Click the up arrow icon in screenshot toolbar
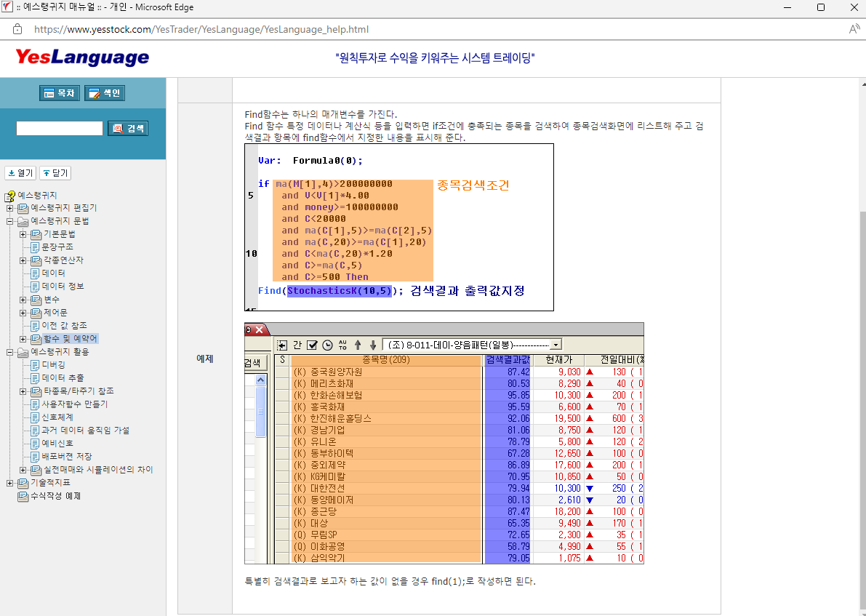 (358, 345)
